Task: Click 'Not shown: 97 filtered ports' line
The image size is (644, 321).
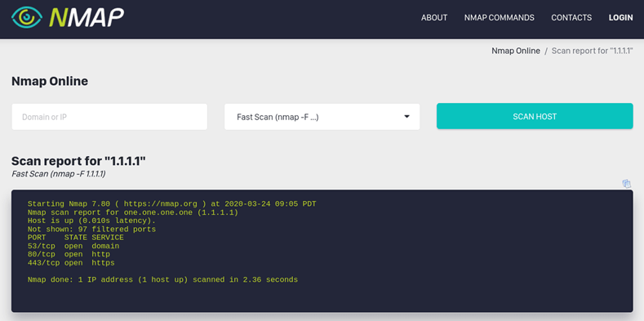Action: [x=91, y=230]
